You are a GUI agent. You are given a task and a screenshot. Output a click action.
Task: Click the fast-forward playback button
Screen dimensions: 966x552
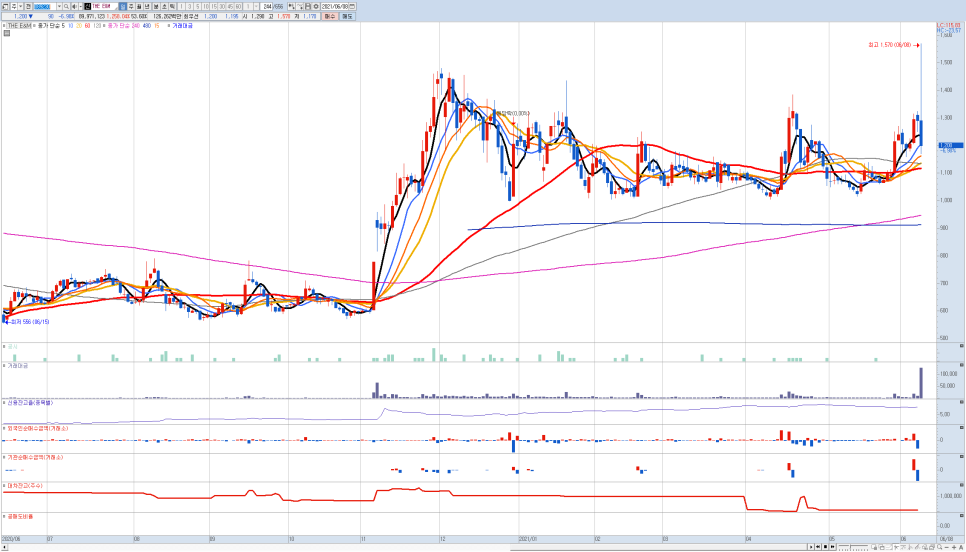tap(832, 547)
